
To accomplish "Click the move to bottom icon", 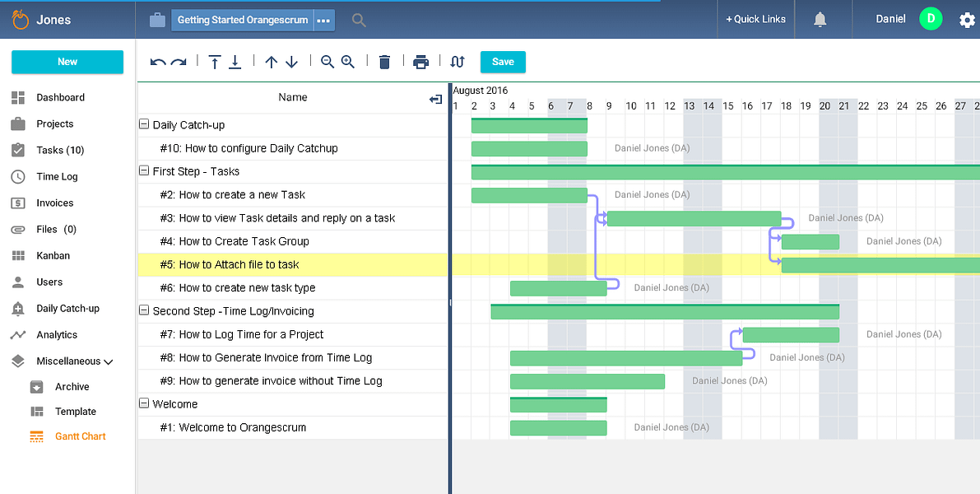I will (x=235, y=62).
